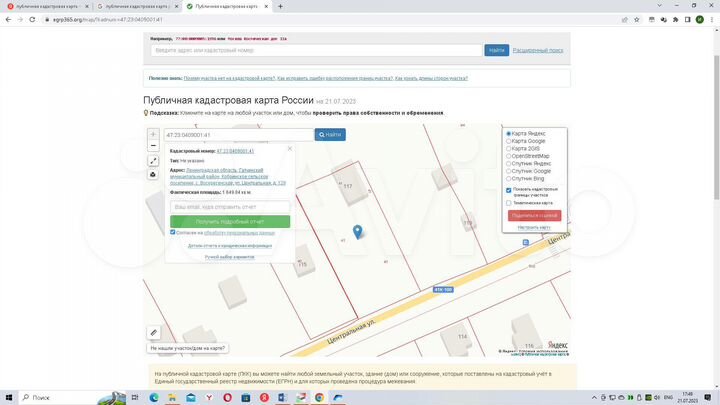Bookmark this page with star icon

pyautogui.click(x=636, y=20)
